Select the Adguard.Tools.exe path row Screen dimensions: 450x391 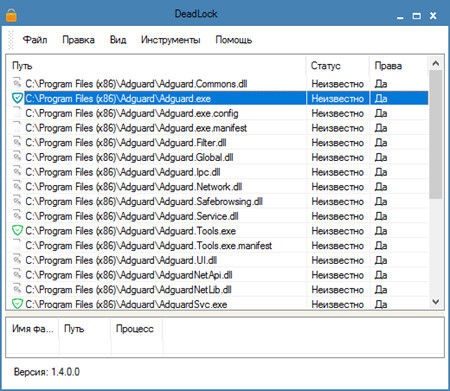(x=131, y=231)
